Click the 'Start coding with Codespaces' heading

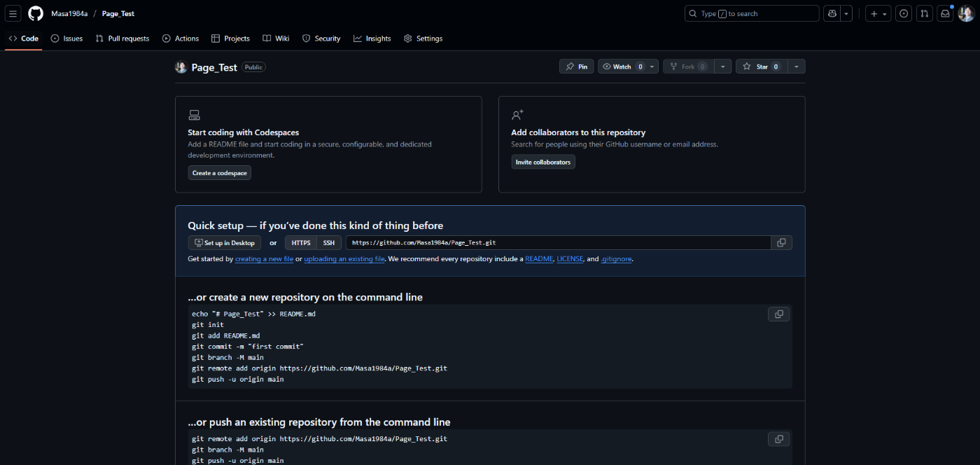pyautogui.click(x=243, y=132)
